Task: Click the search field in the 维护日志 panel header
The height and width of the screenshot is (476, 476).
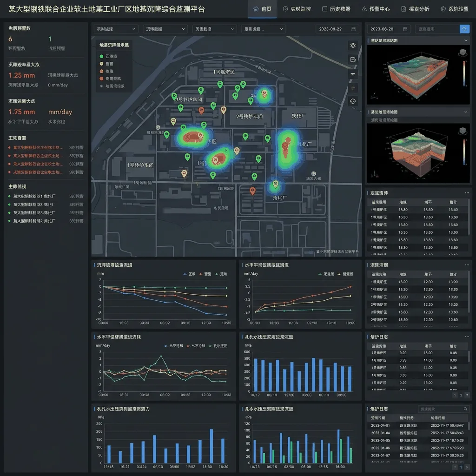Action: pyautogui.click(x=444, y=409)
